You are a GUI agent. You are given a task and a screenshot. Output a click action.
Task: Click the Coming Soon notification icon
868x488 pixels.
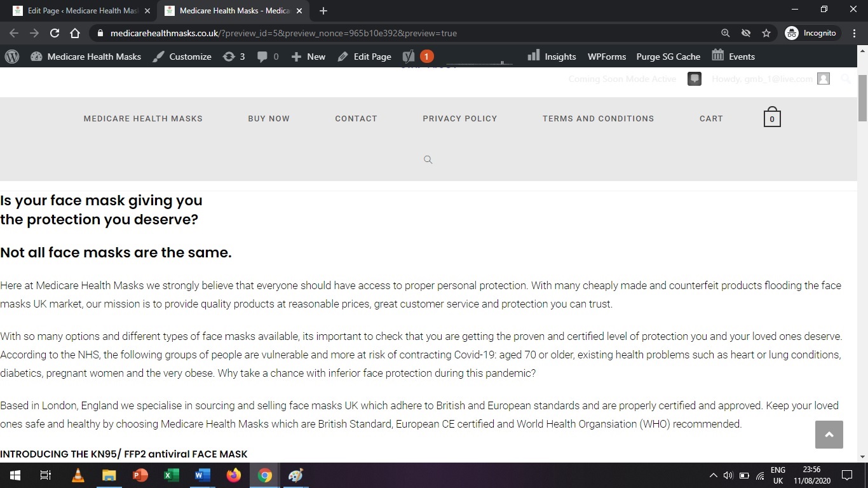(x=695, y=79)
